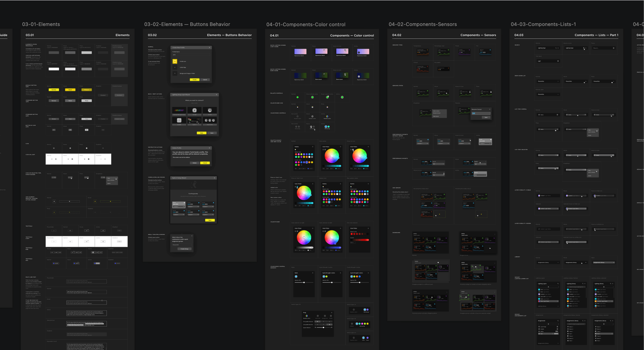The image size is (644, 350).
Task: Click the Group name input field
Action: [182, 245]
